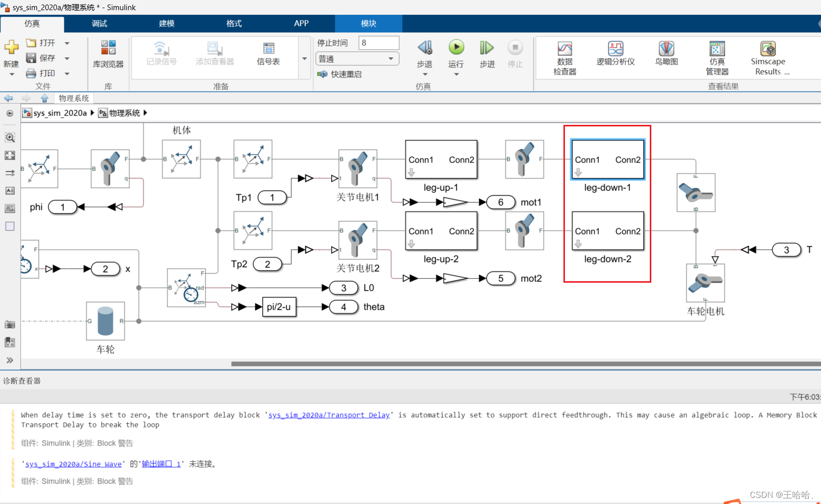Viewport: 821px width, 504px height.
Task: Click the stop time (停止时间) input field
Action: [x=378, y=43]
